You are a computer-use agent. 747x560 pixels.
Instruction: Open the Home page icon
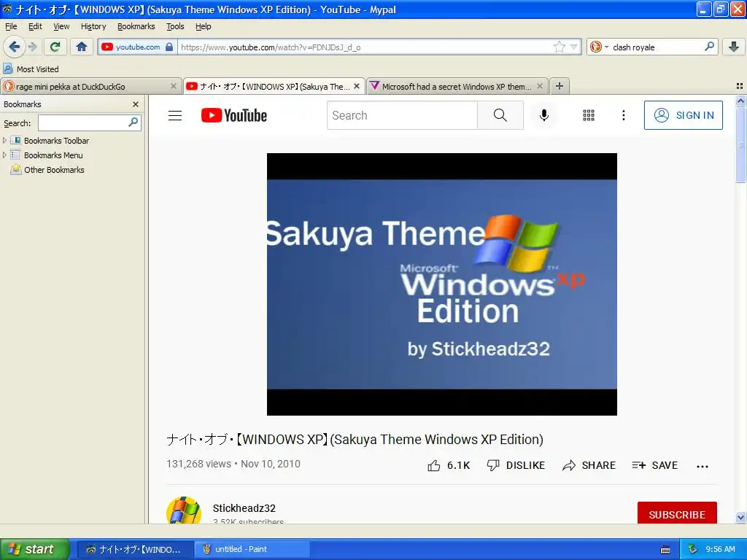coord(82,47)
